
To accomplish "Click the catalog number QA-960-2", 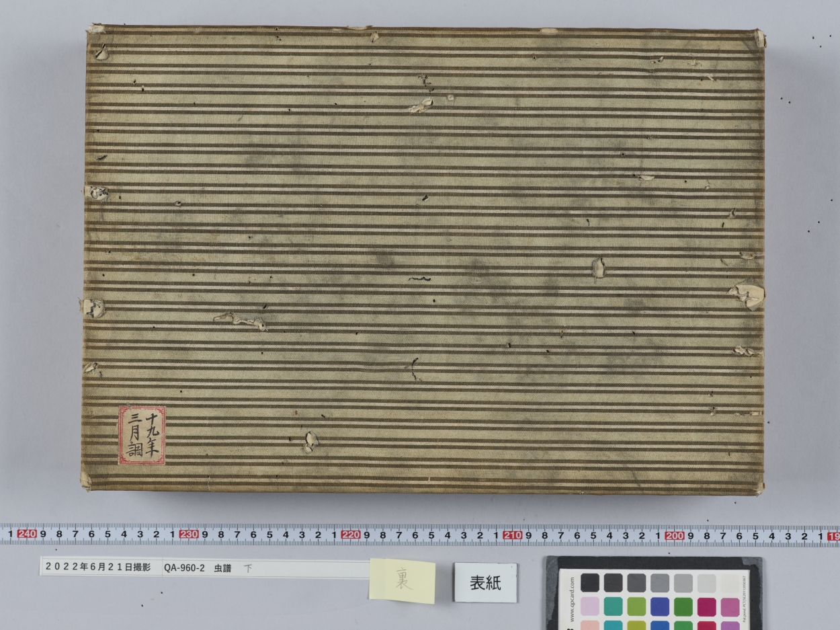I will (184, 567).
